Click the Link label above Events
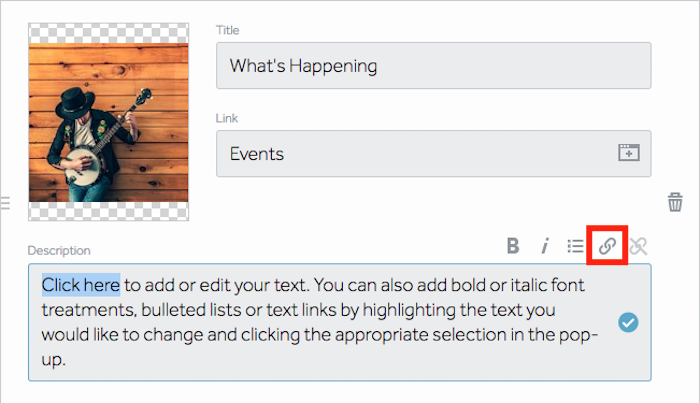This screenshot has height=403, width=700. pyautogui.click(x=227, y=118)
